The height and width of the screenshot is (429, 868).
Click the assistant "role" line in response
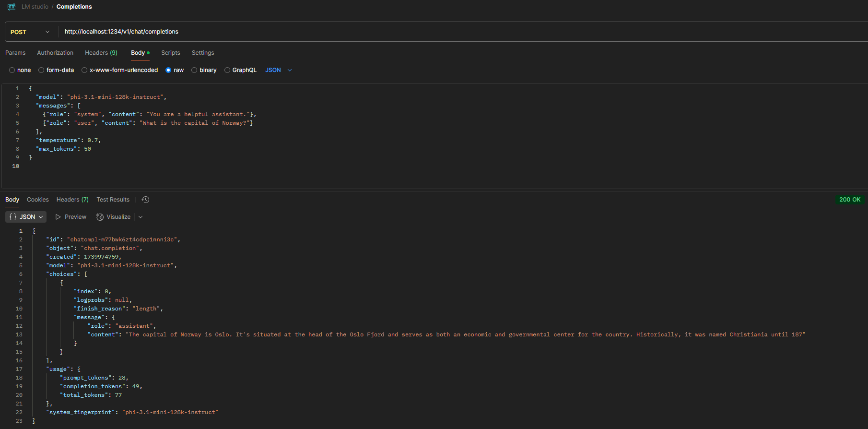(122, 326)
